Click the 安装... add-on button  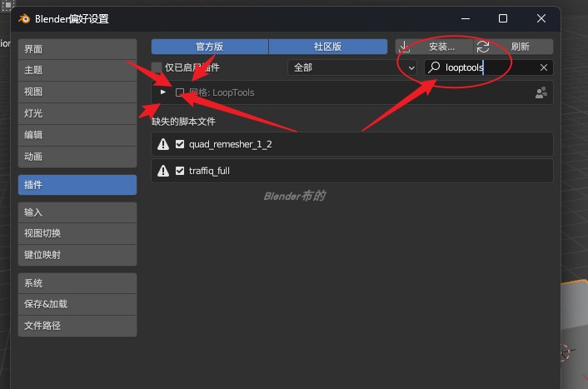pyautogui.click(x=434, y=47)
